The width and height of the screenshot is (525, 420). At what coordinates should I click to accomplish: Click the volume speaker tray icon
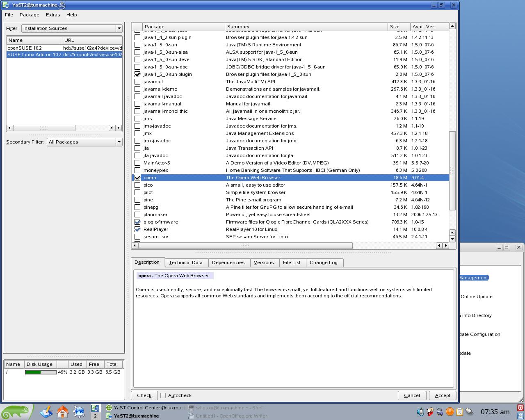pos(420,412)
